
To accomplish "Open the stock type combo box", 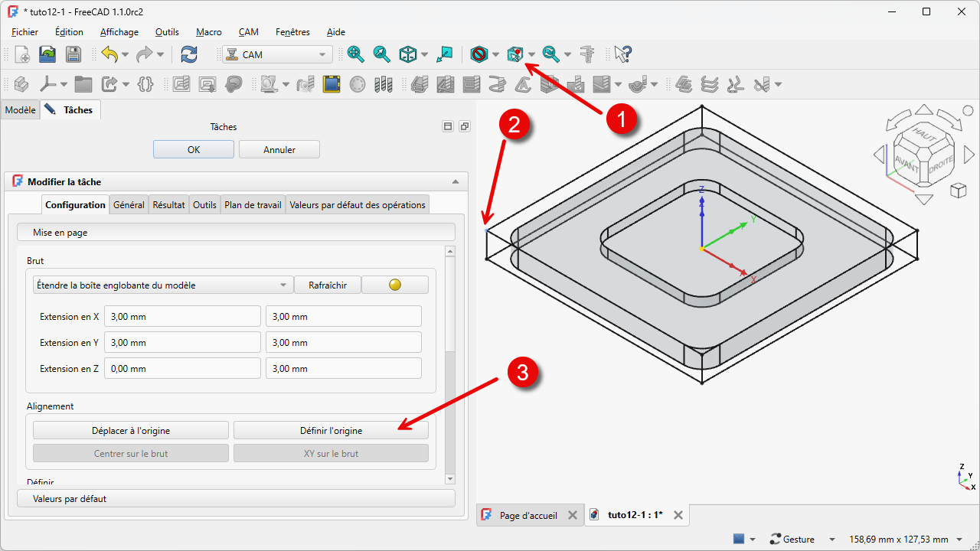I will pos(163,285).
